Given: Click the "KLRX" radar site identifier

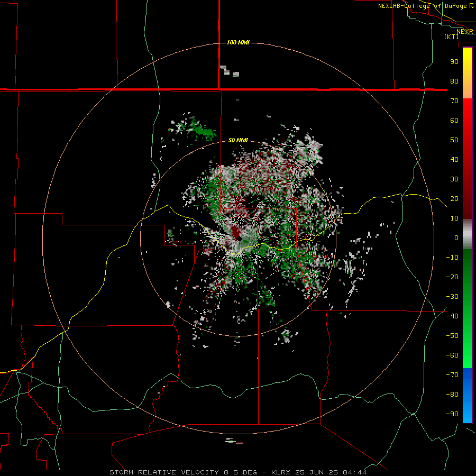Looking at the screenshot, I should pyautogui.click(x=280, y=472).
